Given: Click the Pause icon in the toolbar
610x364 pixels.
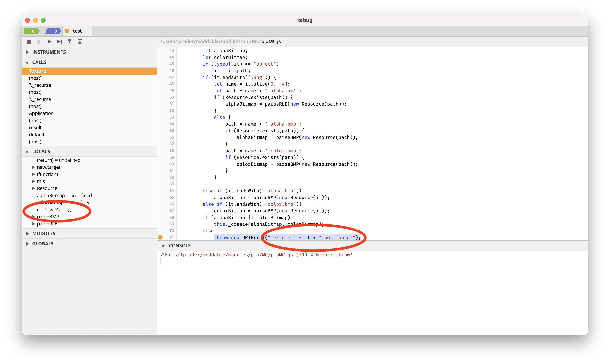Looking at the screenshot, I should click(39, 42).
